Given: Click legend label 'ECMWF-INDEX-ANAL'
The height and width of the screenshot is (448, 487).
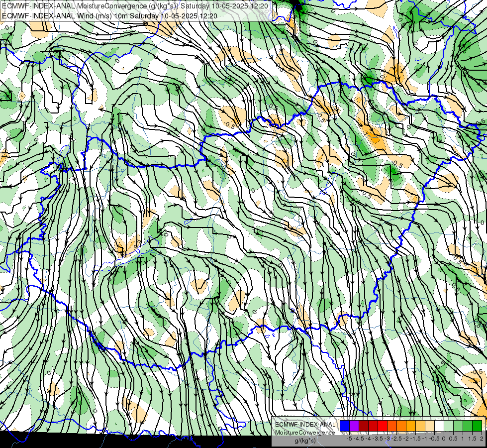Looking at the screenshot, I should point(305,425).
